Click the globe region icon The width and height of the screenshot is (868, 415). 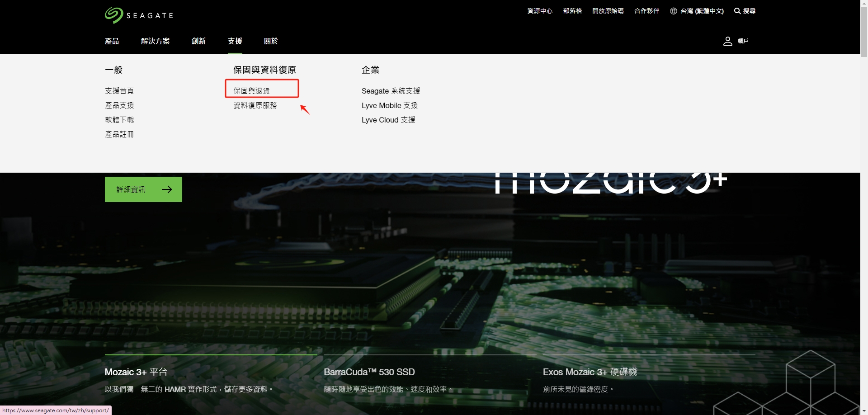point(674,11)
